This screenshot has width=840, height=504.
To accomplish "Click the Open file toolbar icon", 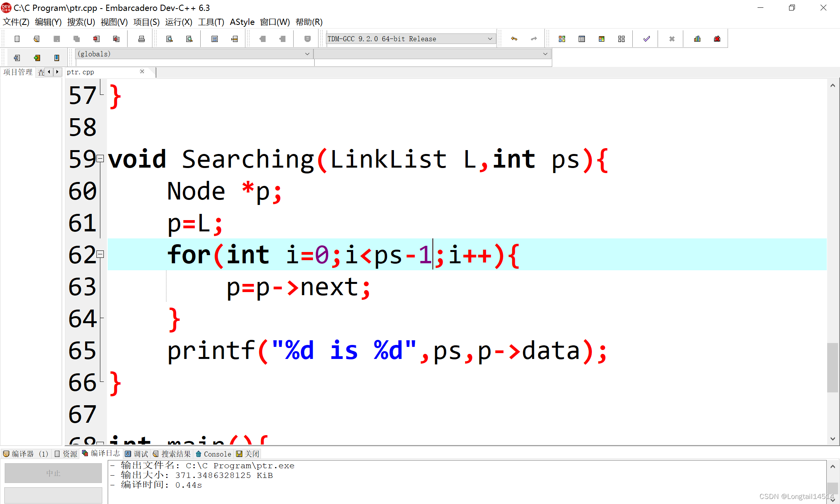I will (37, 39).
